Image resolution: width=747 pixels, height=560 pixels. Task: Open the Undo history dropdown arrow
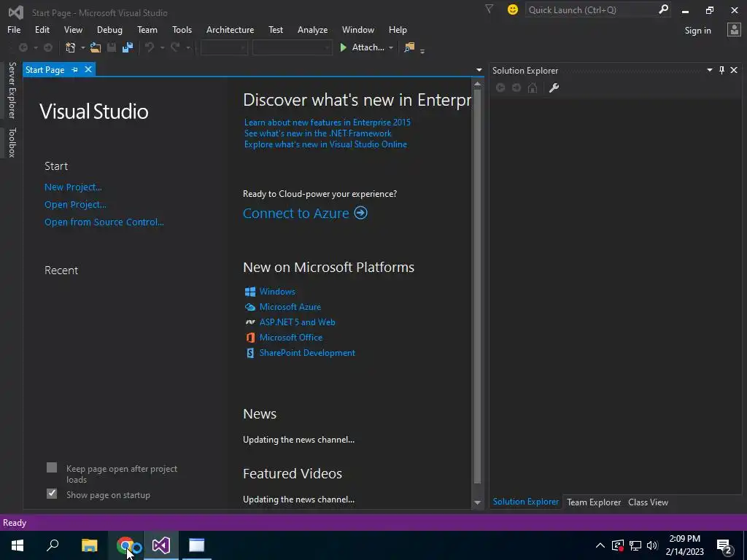tap(162, 47)
